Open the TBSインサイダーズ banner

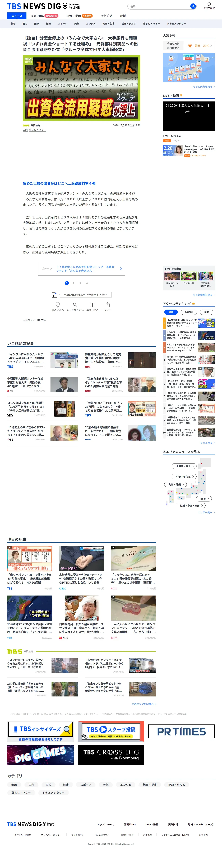[x=40, y=732]
